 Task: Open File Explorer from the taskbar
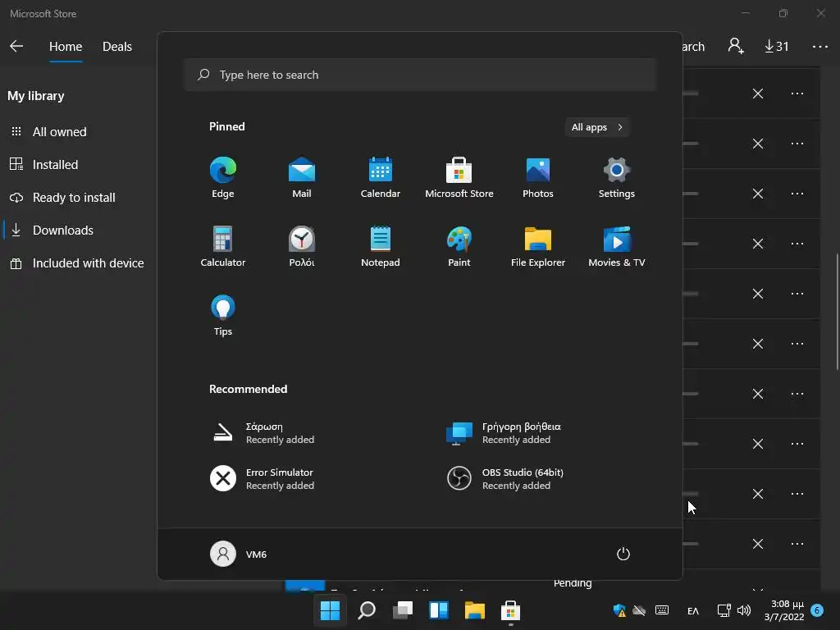(475, 610)
